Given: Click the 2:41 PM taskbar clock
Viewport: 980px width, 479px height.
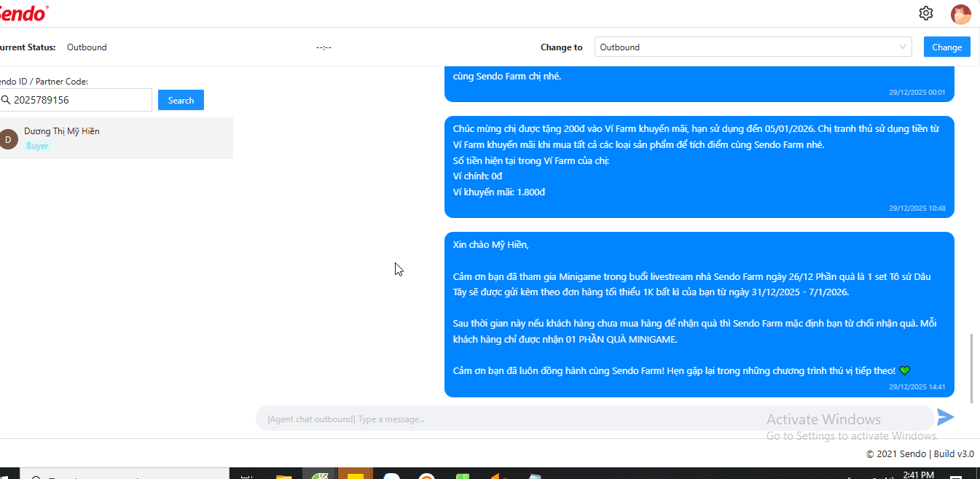Looking at the screenshot, I should tap(919, 475).
